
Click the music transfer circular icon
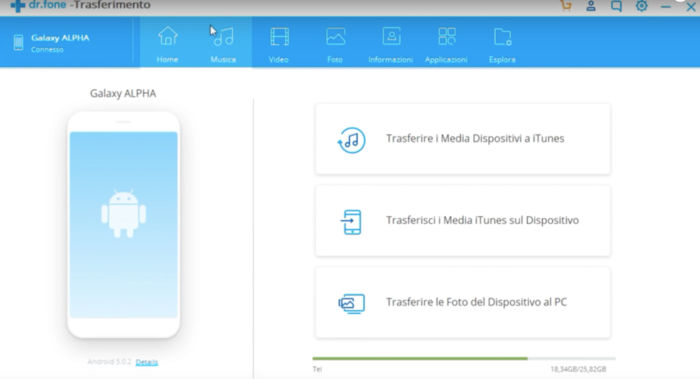[351, 140]
